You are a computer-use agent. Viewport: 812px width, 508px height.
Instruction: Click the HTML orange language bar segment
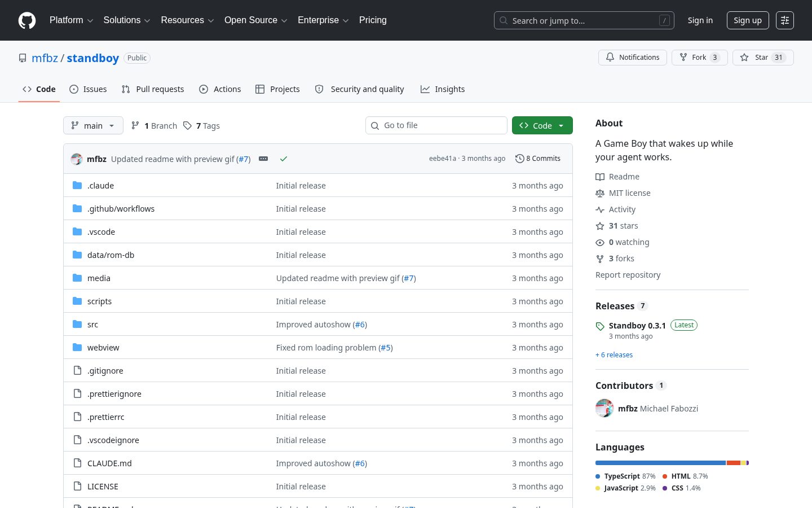pyautogui.click(x=734, y=463)
